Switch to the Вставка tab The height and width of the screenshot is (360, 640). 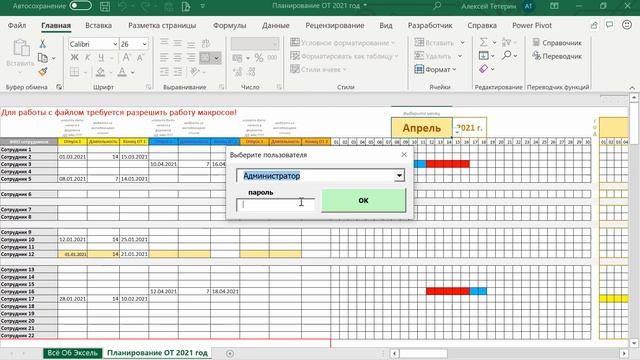point(98,25)
